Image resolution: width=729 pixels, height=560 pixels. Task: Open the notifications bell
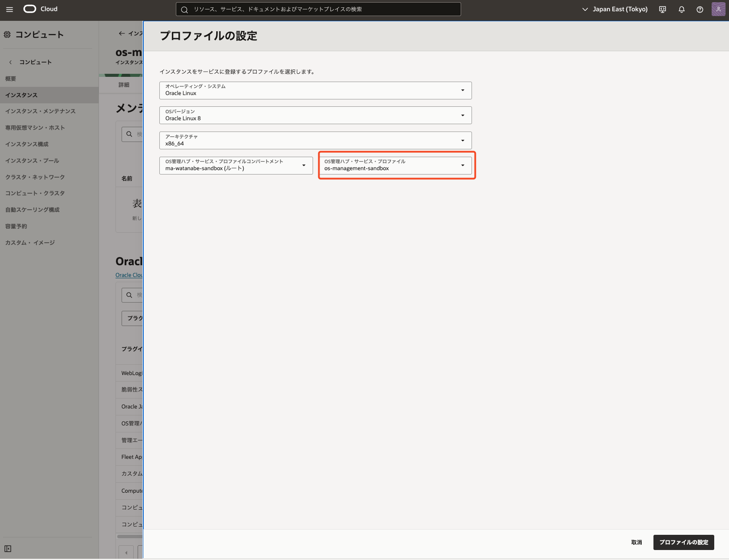pos(681,9)
